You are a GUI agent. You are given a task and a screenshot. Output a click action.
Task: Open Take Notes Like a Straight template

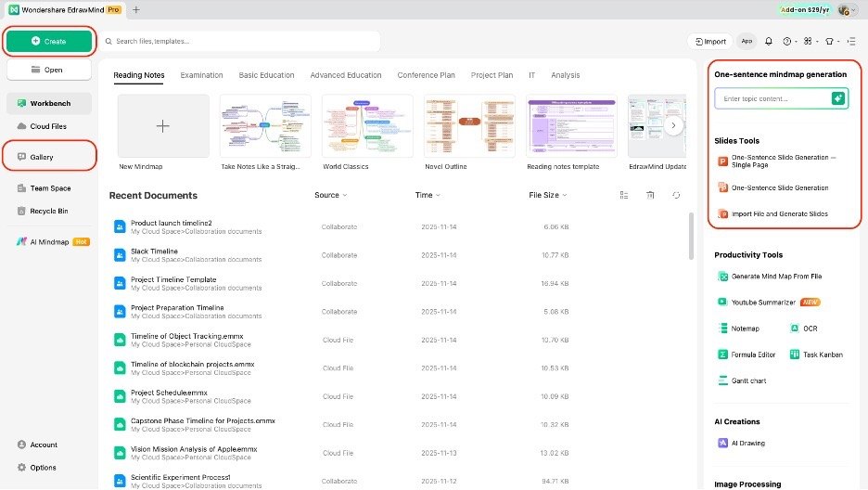[265, 125]
